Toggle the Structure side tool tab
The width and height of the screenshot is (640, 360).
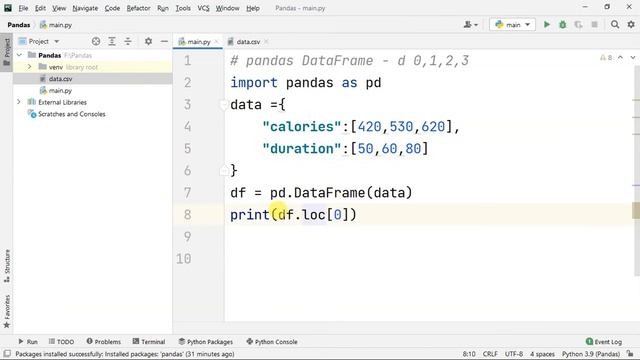tap(7, 266)
